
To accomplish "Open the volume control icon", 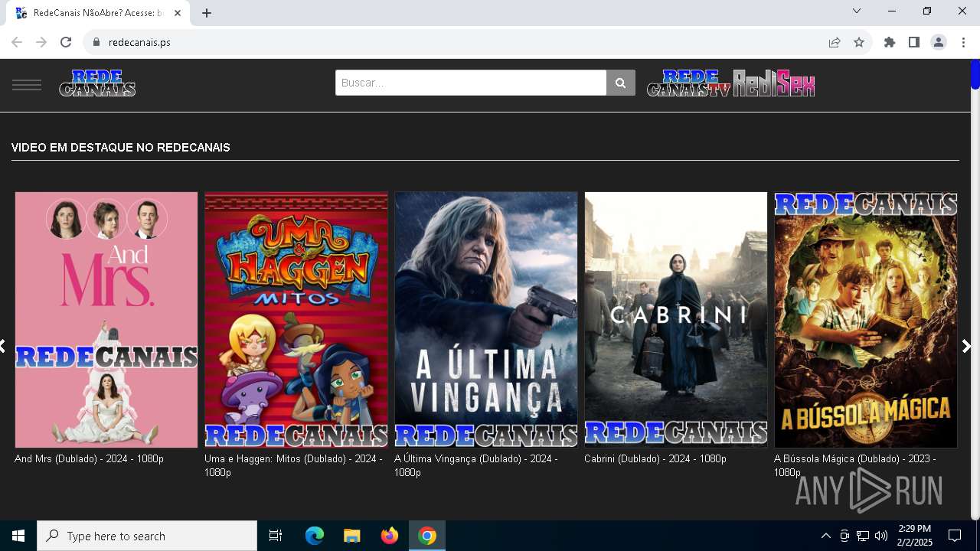I will pyautogui.click(x=881, y=536).
